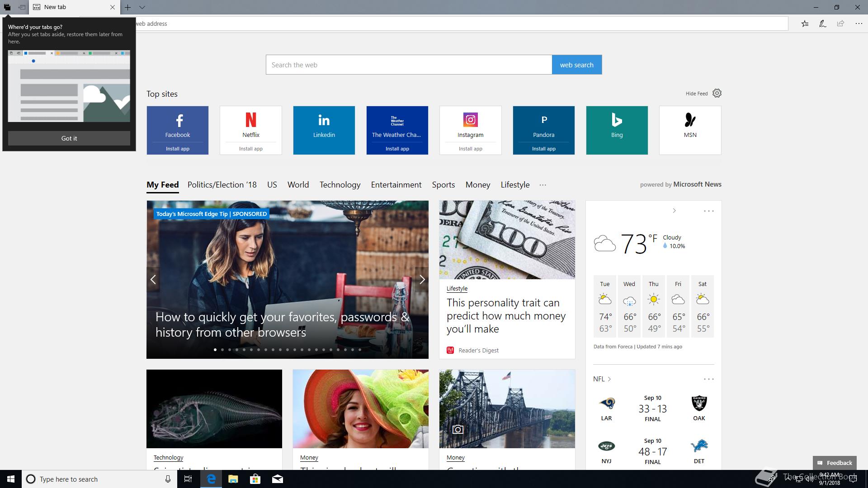Open the weather card options ellipsis
Viewport: 868px width, 488px height.
point(709,211)
